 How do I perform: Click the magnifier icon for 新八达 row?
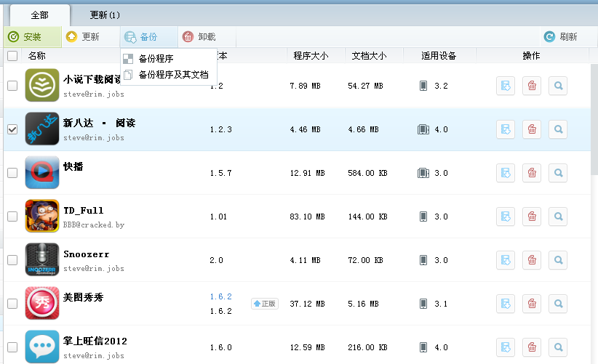pos(558,129)
